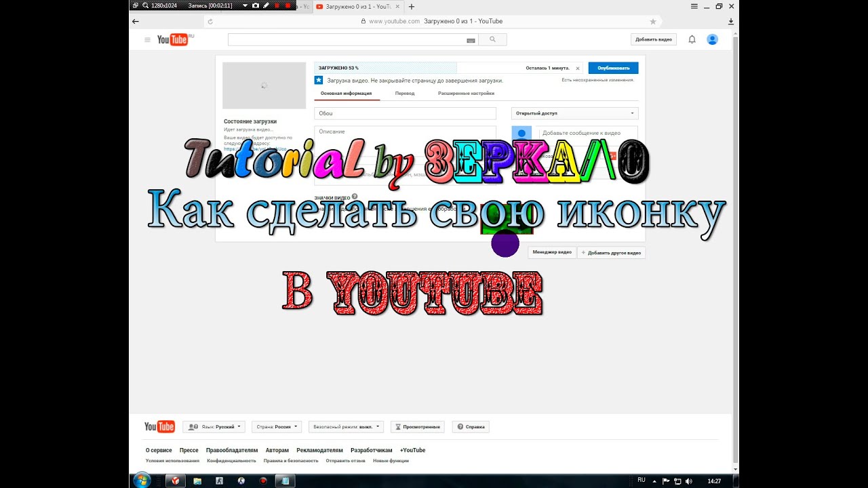Image resolution: width=868 pixels, height=488 pixels.
Task: Open the Страна: Россия dropdown
Action: [277, 427]
